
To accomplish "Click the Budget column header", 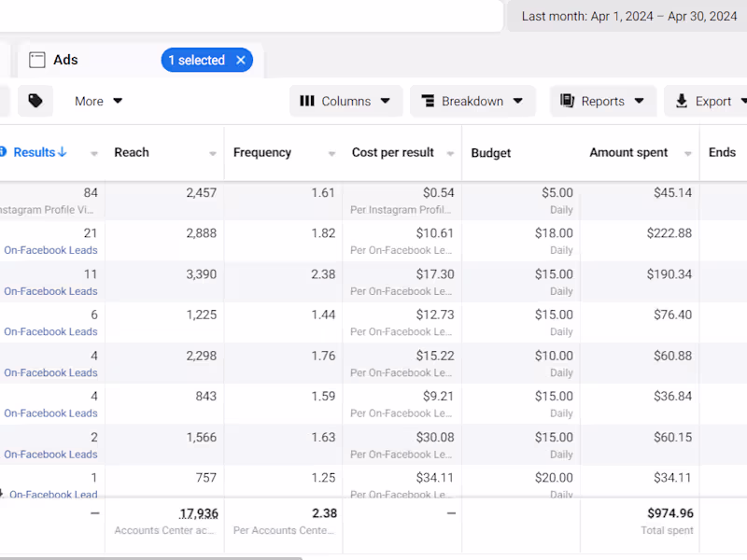I will (x=491, y=153).
